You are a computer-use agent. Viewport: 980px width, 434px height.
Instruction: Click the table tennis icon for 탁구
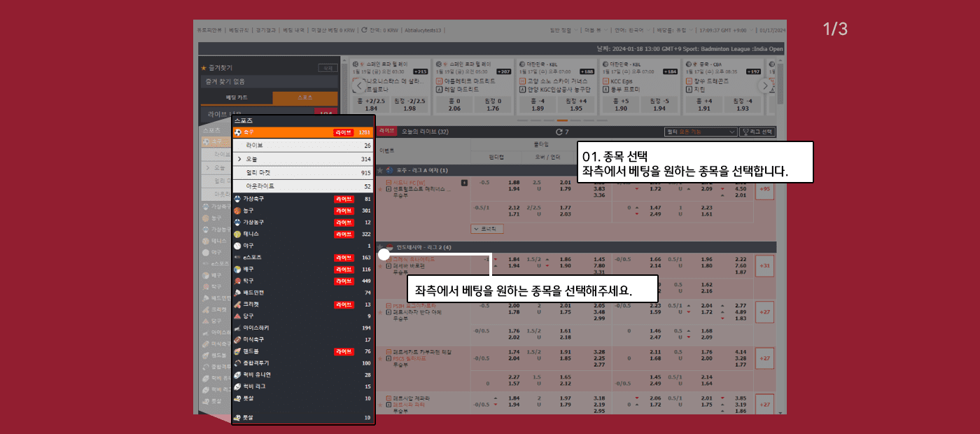[239, 281]
